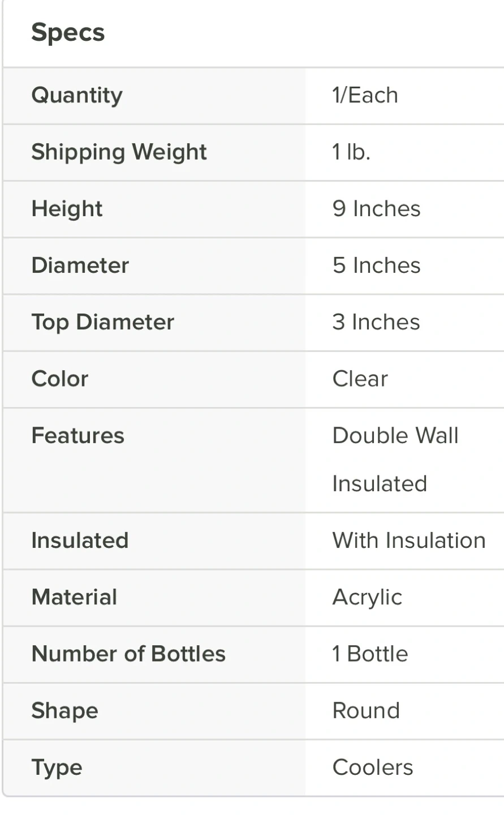This screenshot has width=504, height=815.
Task: Select the Material row label
Action: (x=74, y=597)
